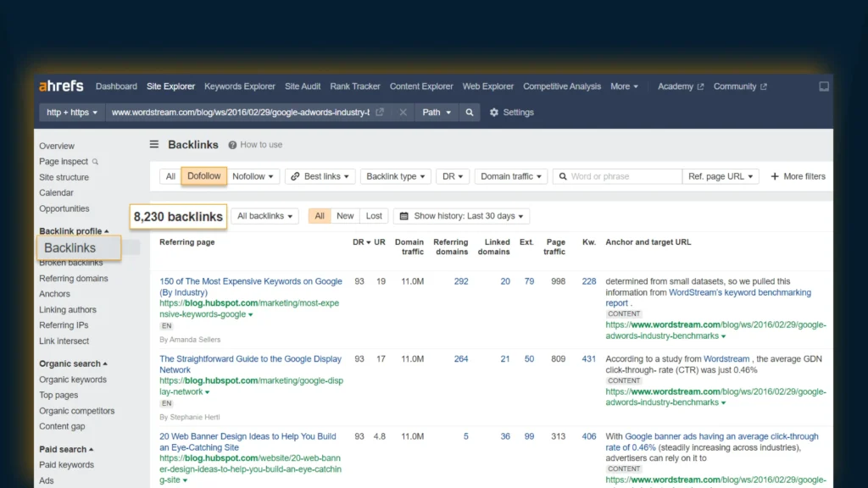Open Site Explorer
868x488 pixels.
coord(170,86)
